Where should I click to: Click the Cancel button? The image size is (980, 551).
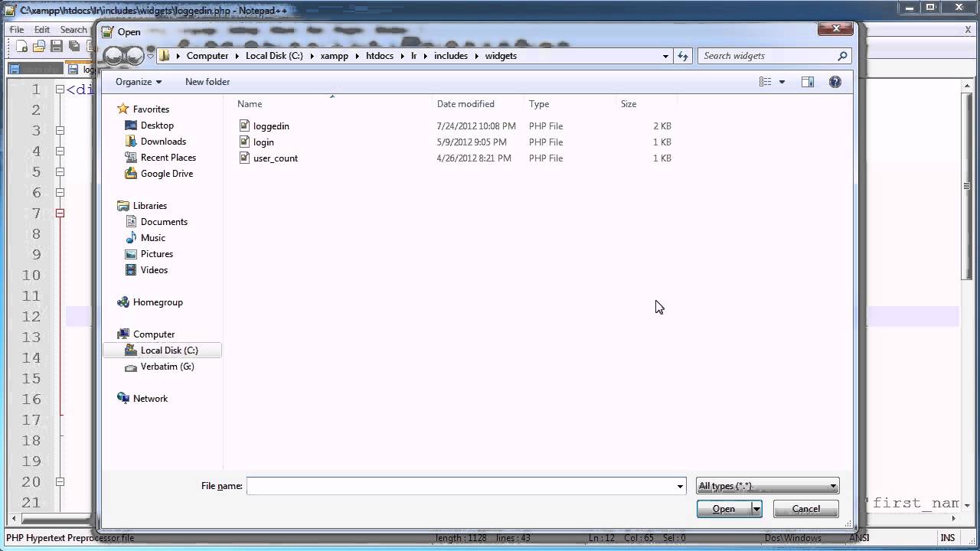806,509
